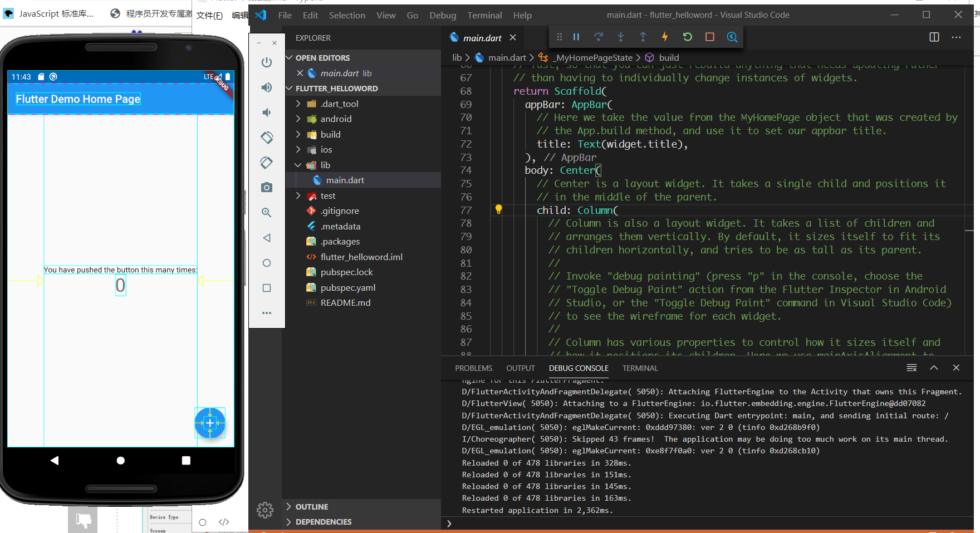Expand the .dart_tool folder
Image resolution: width=980 pixels, height=533 pixels.
coord(298,104)
